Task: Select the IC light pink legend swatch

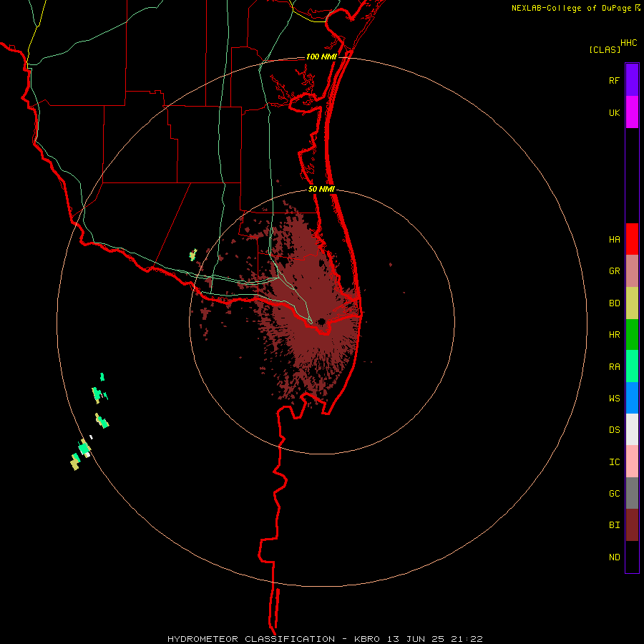Action: pos(632,462)
